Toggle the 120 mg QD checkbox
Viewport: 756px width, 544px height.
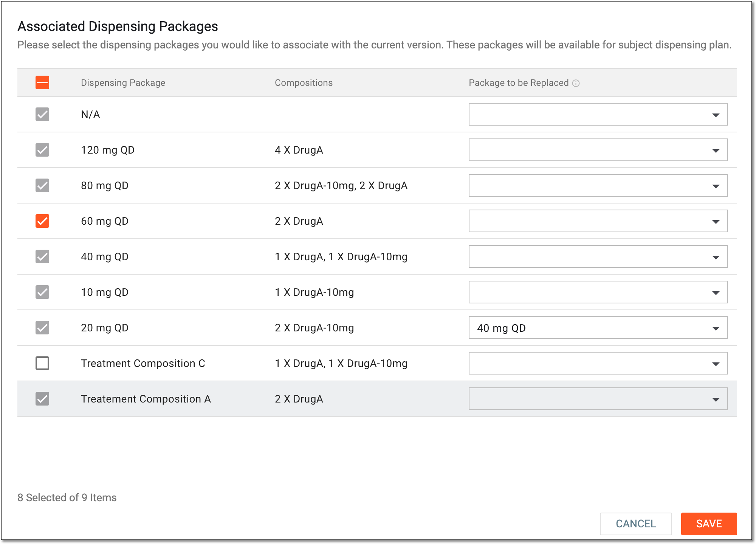click(42, 150)
